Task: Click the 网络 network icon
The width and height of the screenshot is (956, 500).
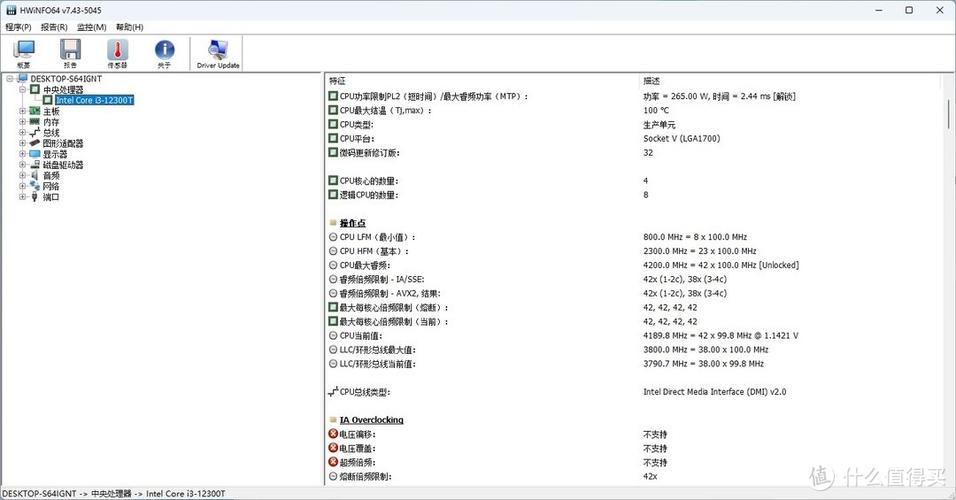Action: pos(35,186)
